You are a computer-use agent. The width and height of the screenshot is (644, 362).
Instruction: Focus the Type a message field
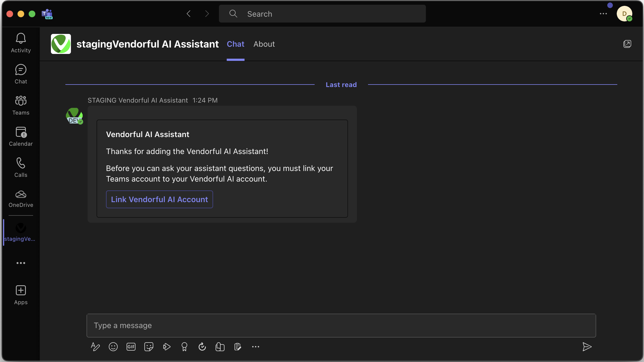pyautogui.click(x=341, y=326)
